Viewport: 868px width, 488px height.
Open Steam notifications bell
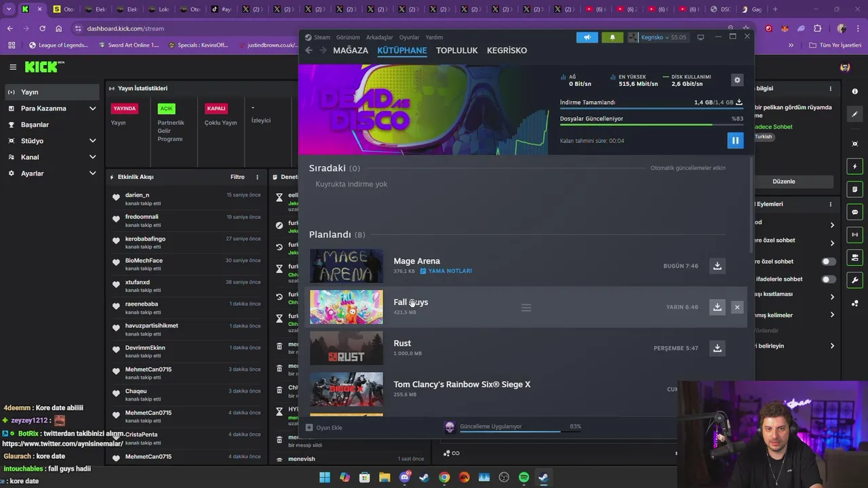pyautogui.click(x=612, y=37)
